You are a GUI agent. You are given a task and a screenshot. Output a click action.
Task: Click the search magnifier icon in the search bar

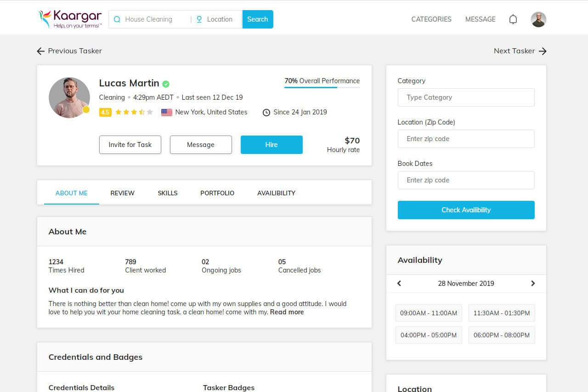(x=117, y=19)
